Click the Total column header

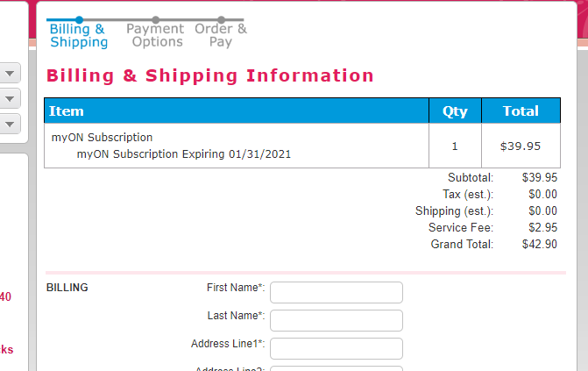click(x=521, y=111)
